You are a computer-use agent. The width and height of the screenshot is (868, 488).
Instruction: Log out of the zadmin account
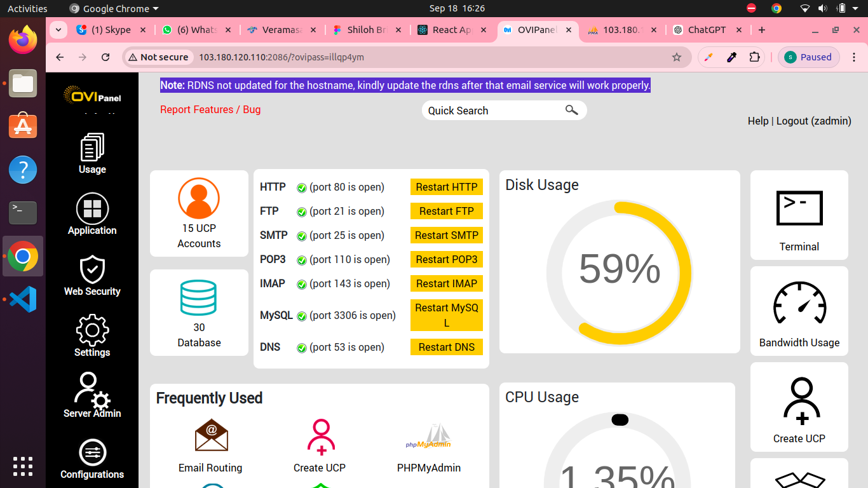point(813,121)
